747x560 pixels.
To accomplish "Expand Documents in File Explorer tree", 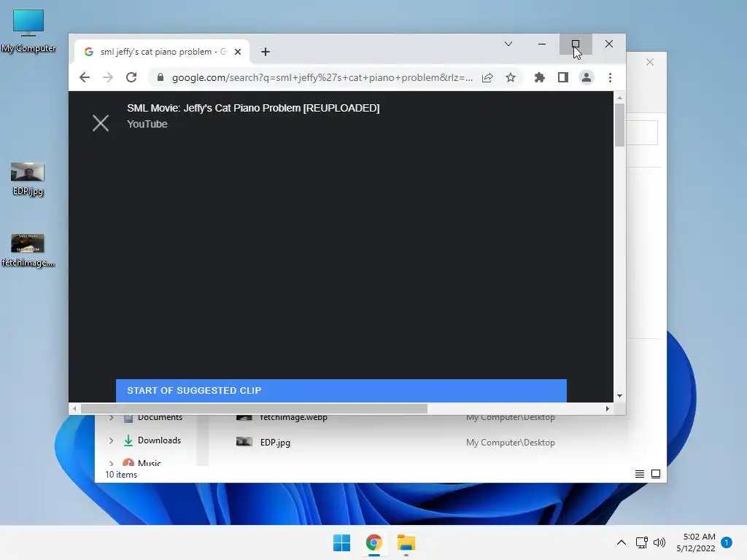I will coord(111,418).
